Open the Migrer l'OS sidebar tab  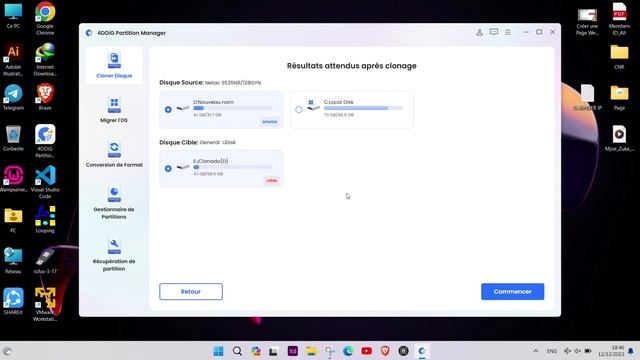point(114,110)
